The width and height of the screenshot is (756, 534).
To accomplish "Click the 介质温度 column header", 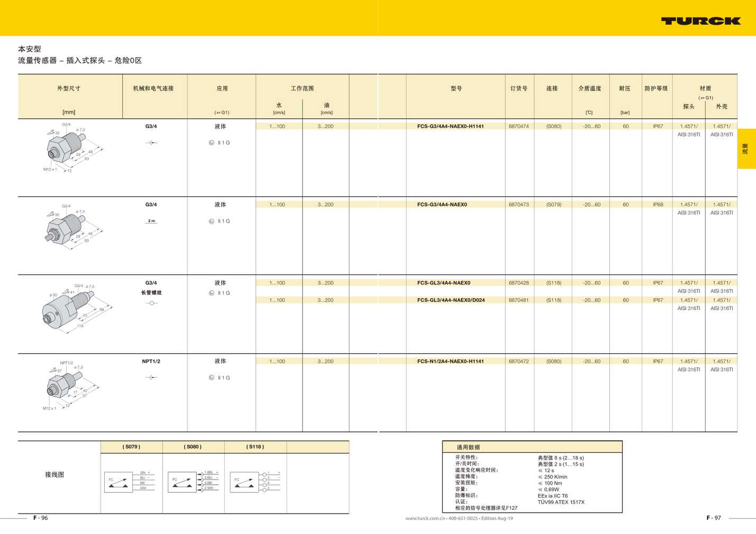I will (590, 88).
